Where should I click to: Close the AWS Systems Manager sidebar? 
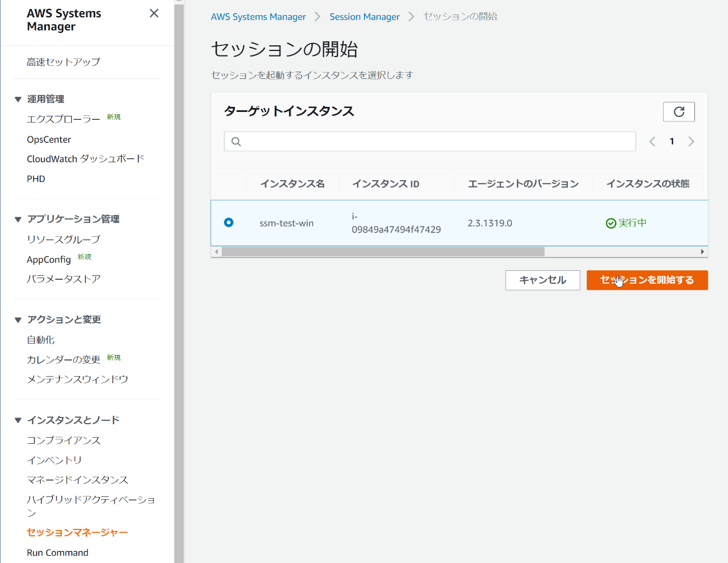point(154,13)
